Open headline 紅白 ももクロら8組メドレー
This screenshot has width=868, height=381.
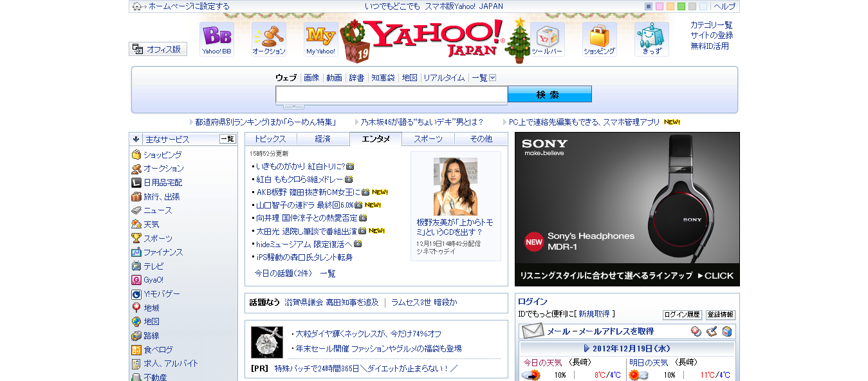tap(299, 180)
